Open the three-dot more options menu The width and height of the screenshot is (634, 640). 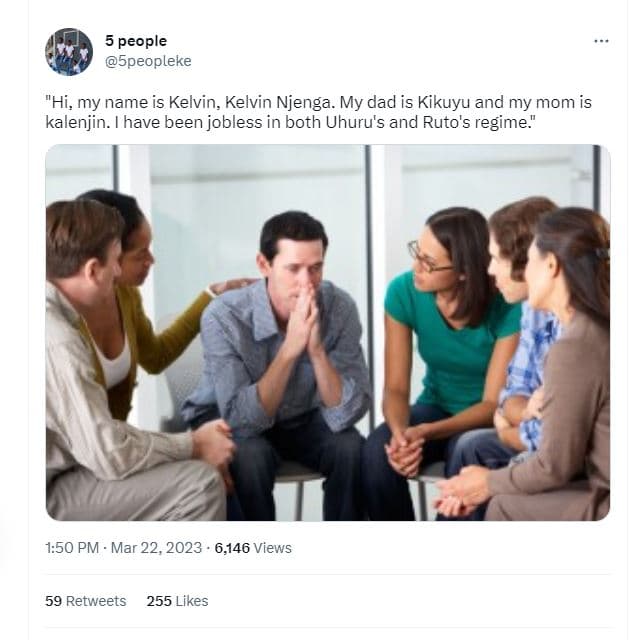601,41
